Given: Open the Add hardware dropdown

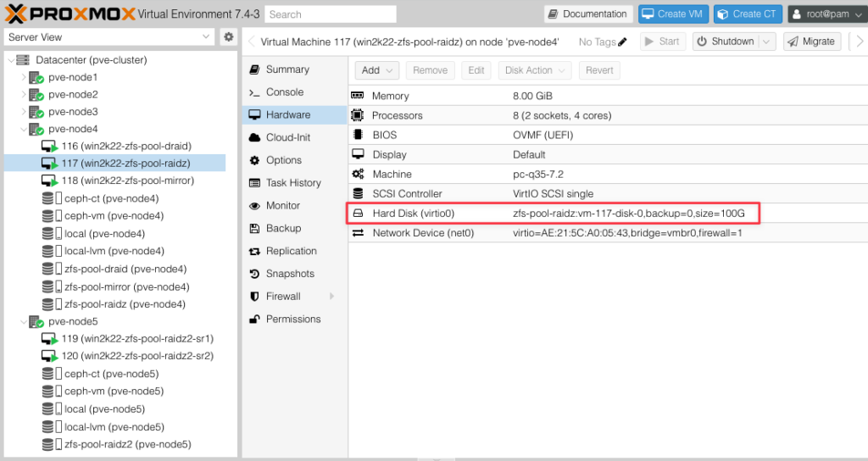Looking at the screenshot, I should [x=377, y=70].
